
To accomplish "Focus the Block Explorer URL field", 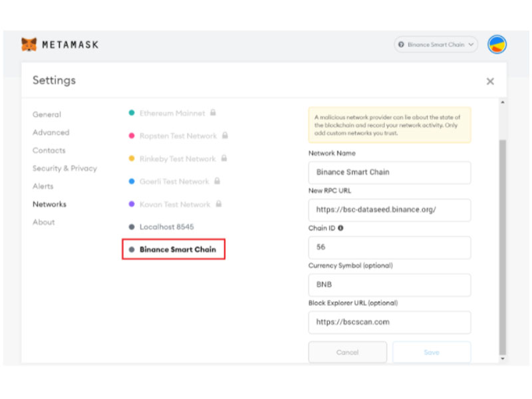I will point(390,322).
